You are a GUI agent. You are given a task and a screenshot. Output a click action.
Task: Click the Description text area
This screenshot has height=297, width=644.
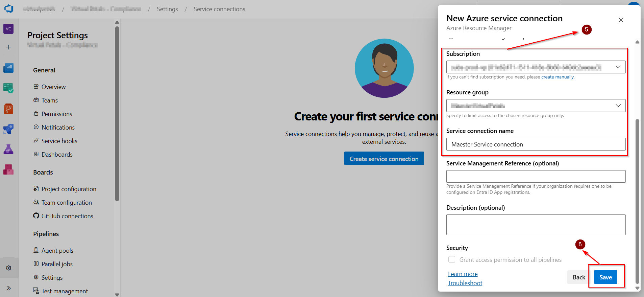(x=536, y=225)
